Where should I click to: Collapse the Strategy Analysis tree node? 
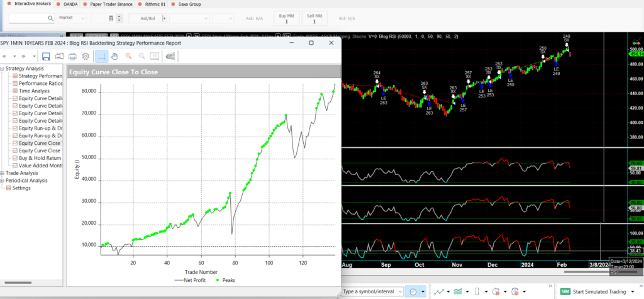tap(2, 68)
